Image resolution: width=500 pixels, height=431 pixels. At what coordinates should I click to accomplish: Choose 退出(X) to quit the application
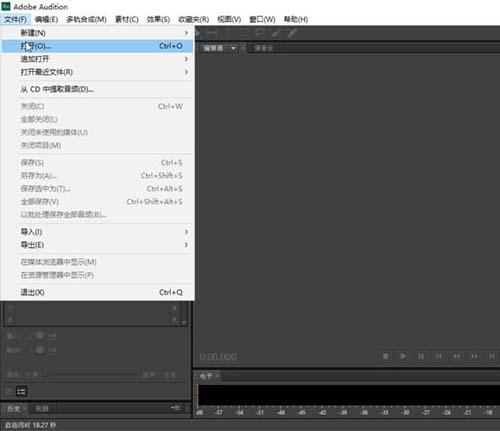tap(97, 292)
